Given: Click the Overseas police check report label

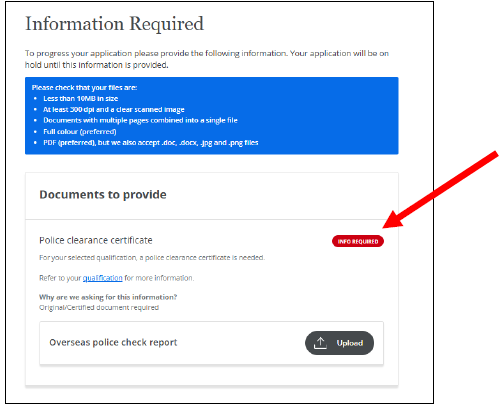Looking at the screenshot, I should click(113, 343).
